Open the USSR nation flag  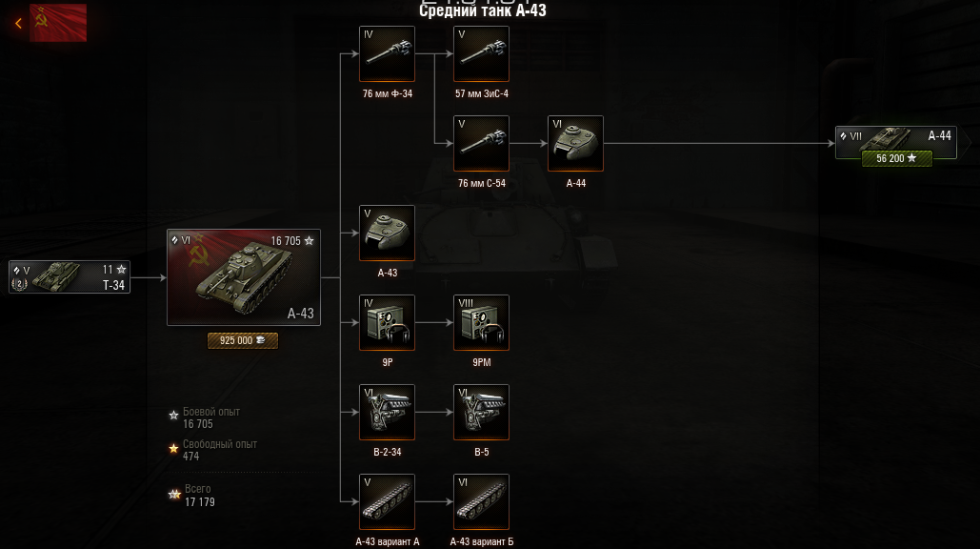pos(58,23)
